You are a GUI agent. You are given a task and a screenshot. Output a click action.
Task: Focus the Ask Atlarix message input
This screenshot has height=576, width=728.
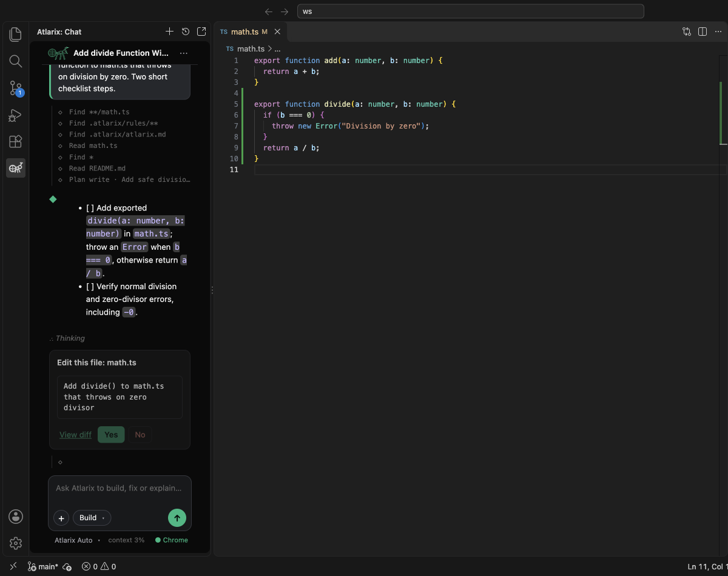click(120, 488)
